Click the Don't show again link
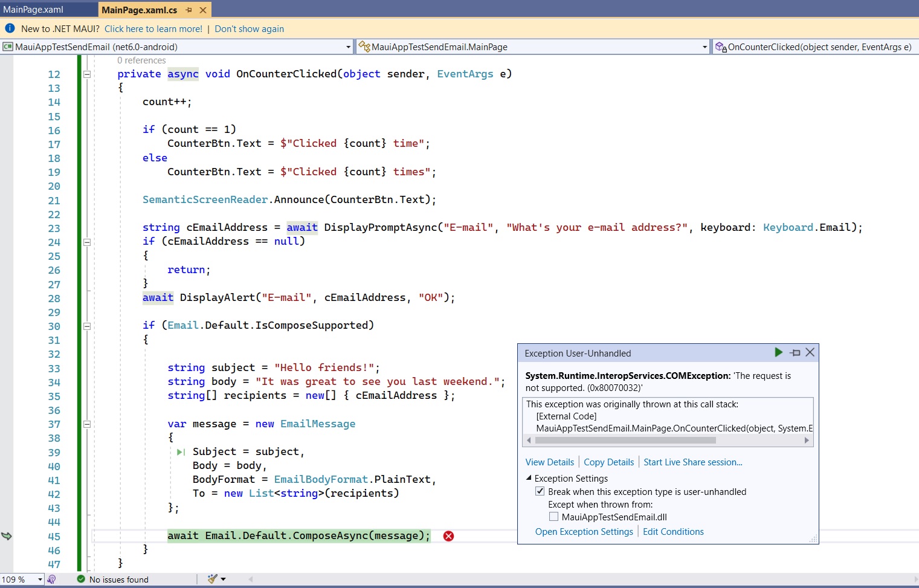Image resolution: width=919 pixels, height=588 pixels. tap(249, 28)
